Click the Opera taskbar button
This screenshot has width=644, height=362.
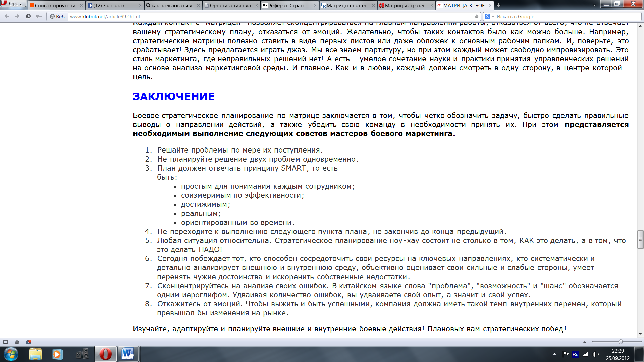(x=105, y=354)
